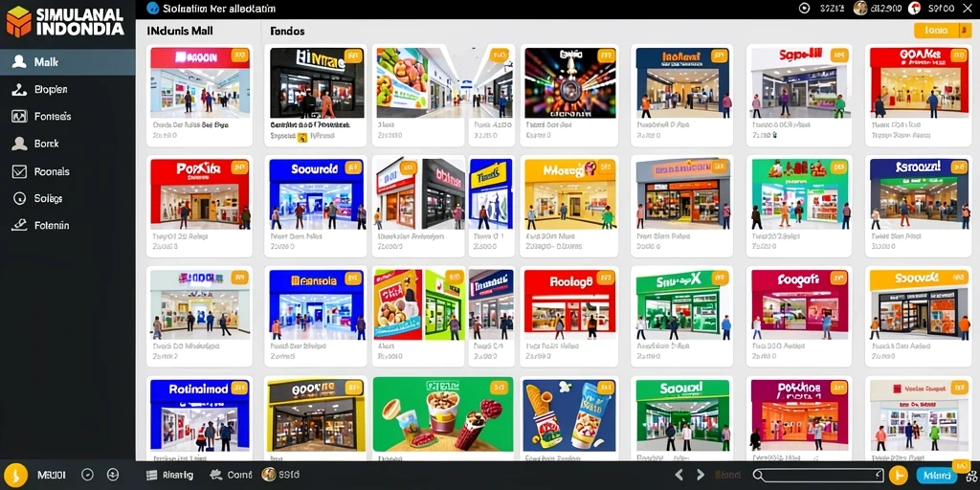Click the Roonals envelope checkbox icon
This screenshot has height=490, width=980.
pyautogui.click(x=19, y=171)
